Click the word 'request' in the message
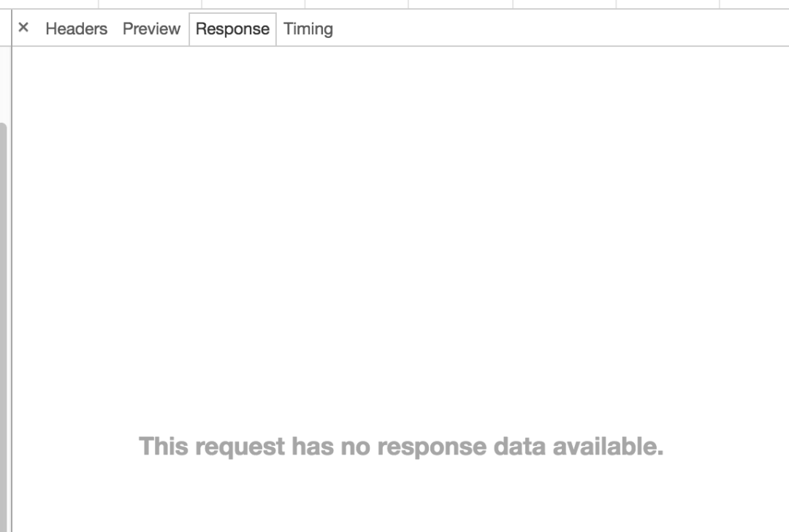The image size is (789, 532). [240, 446]
